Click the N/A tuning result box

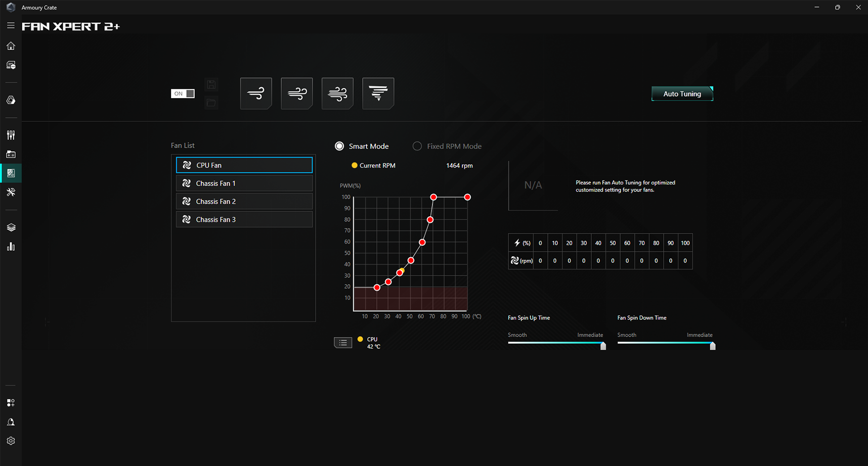(533, 185)
